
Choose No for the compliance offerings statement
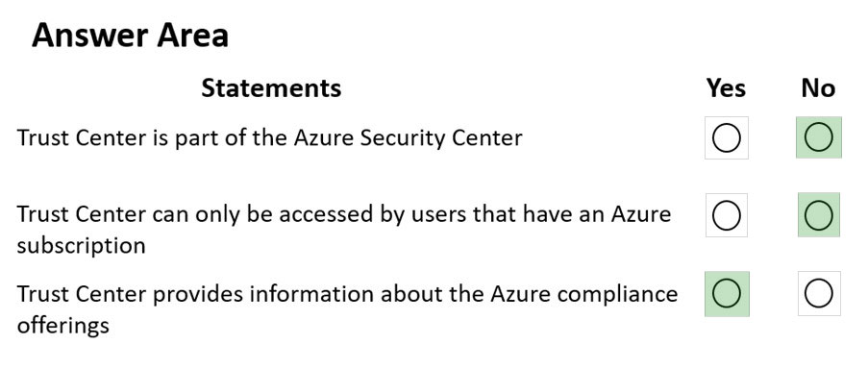(819, 294)
